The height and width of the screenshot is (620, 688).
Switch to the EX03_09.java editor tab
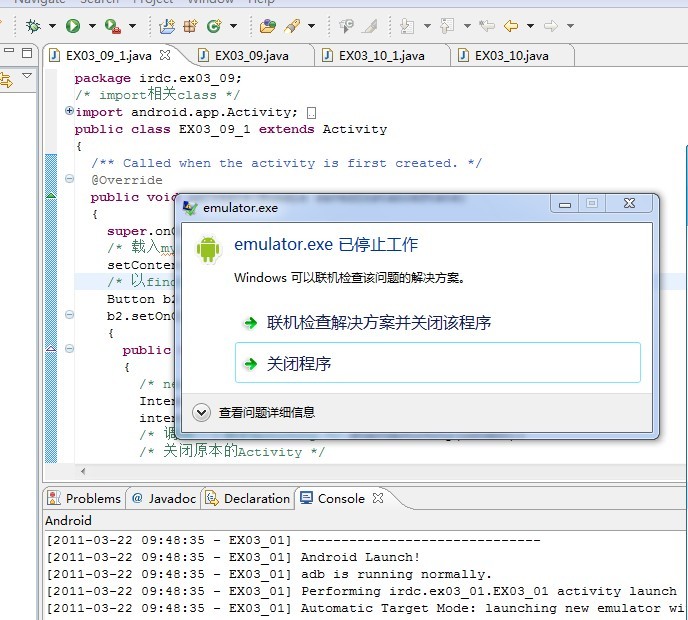tap(250, 56)
